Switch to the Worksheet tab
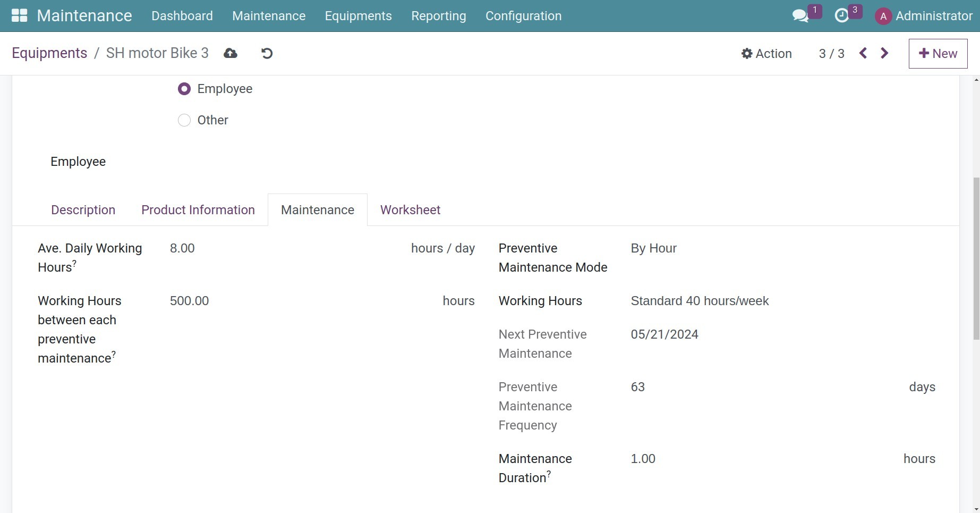Viewport: 980px width, 513px height. (411, 210)
